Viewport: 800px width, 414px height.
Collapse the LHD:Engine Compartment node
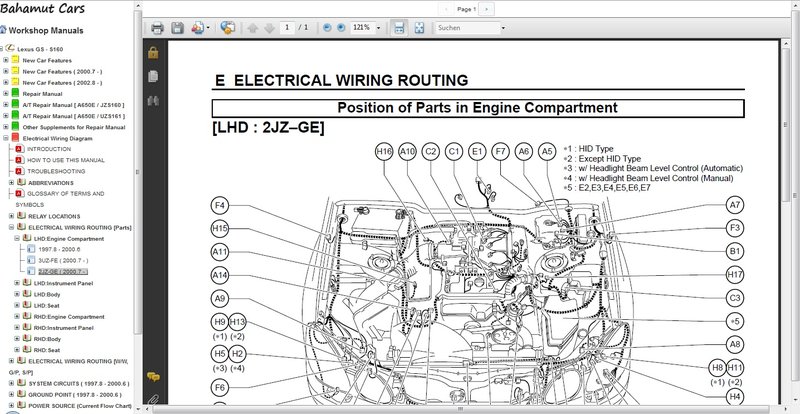pyautogui.click(x=17, y=239)
